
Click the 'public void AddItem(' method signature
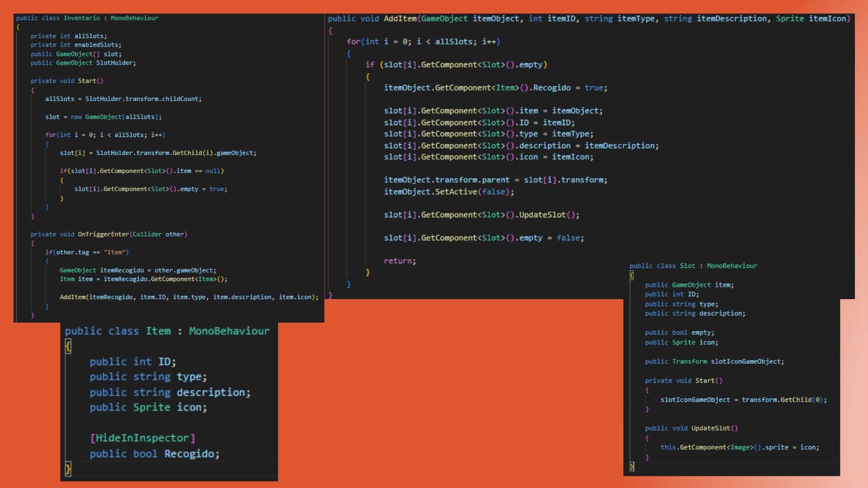click(x=589, y=19)
